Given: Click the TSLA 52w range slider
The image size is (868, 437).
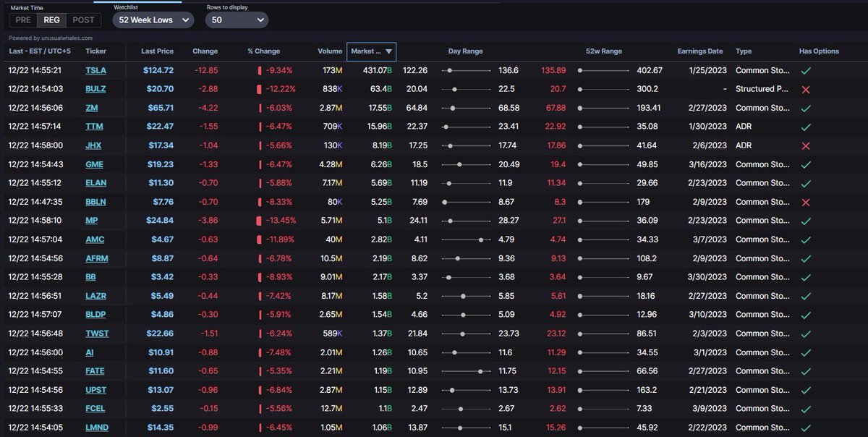Looking at the screenshot, I should pos(604,70).
